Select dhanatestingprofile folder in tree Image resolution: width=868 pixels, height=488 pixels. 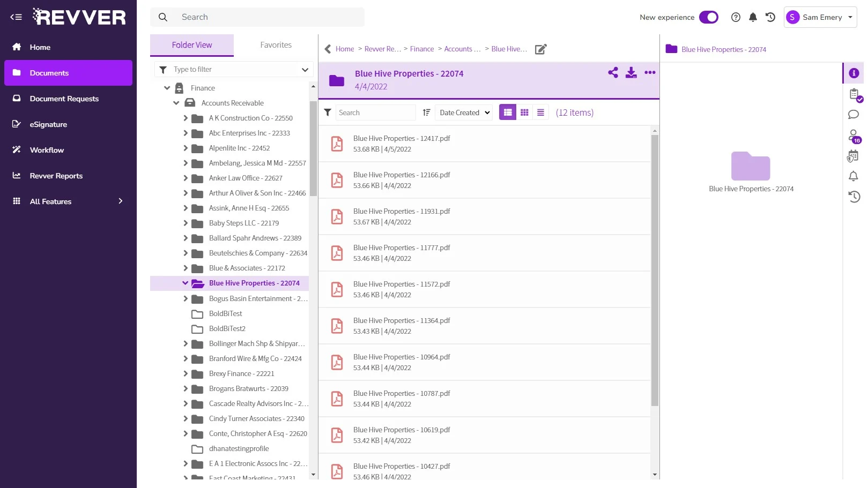pyautogui.click(x=239, y=449)
